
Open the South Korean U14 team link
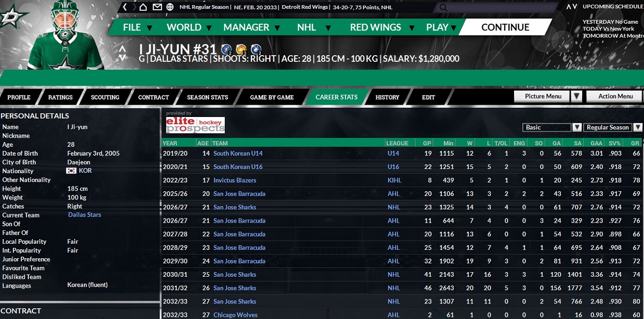click(x=238, y=154)
